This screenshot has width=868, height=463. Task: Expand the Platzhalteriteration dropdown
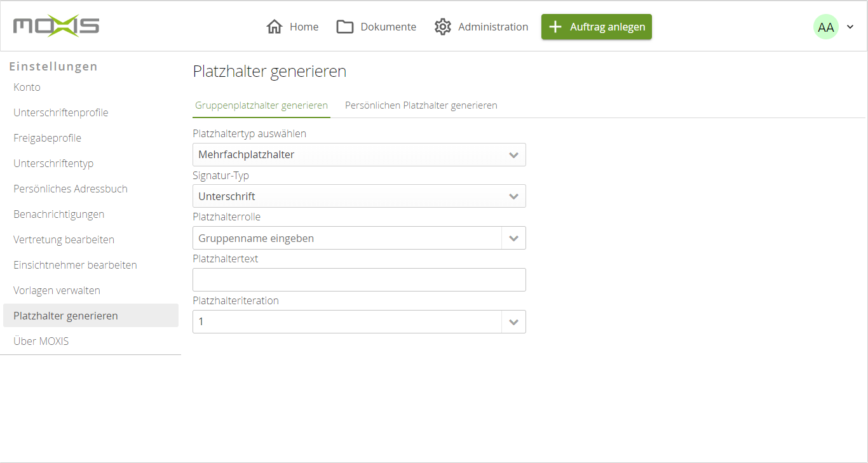click(x=359, y=321)
